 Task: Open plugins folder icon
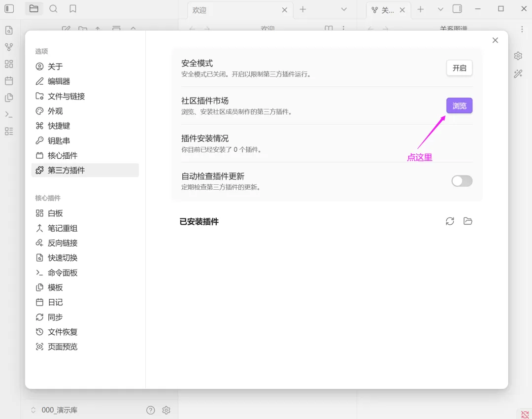point(468,221)
